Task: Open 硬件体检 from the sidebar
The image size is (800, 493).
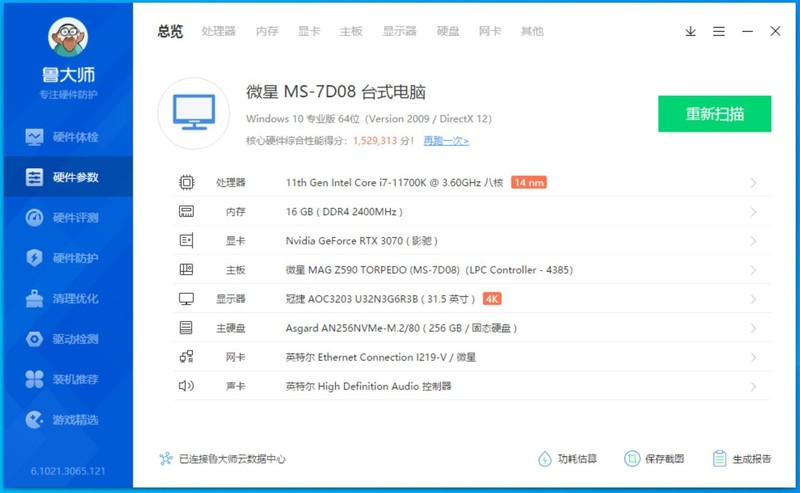Action: point(65,137)
